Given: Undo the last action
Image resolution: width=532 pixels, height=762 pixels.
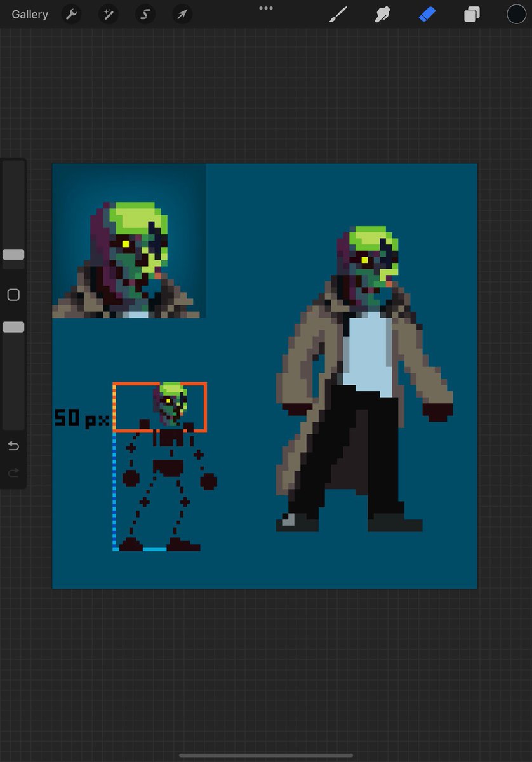Looking at the screenshot, I should coord(13,446).
